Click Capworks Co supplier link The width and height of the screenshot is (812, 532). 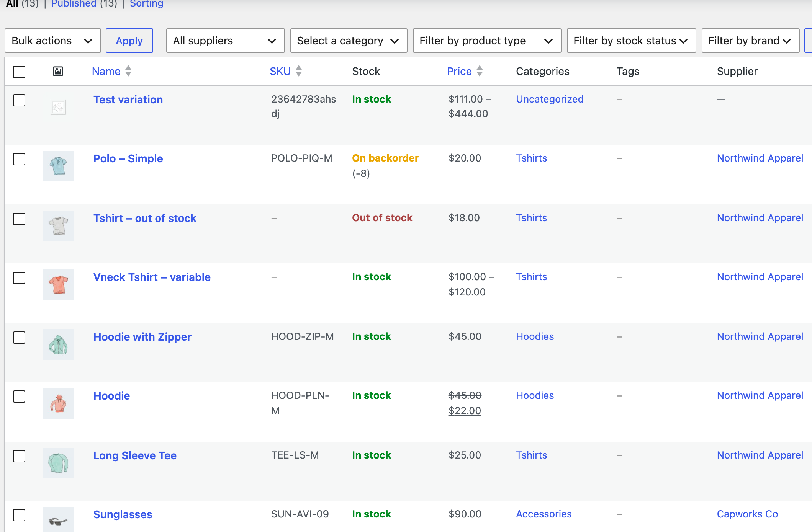(x=748, y=514)
